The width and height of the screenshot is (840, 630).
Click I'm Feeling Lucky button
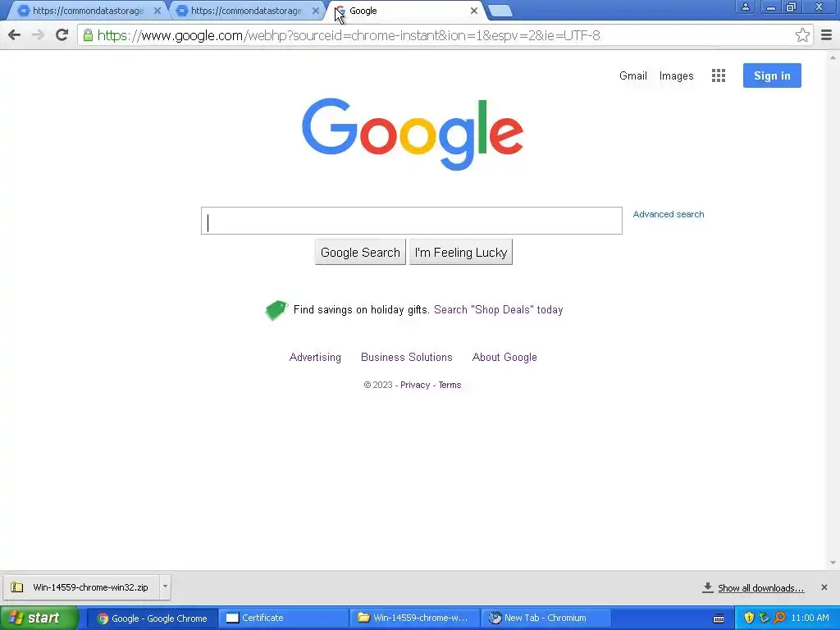click(461, 253)
